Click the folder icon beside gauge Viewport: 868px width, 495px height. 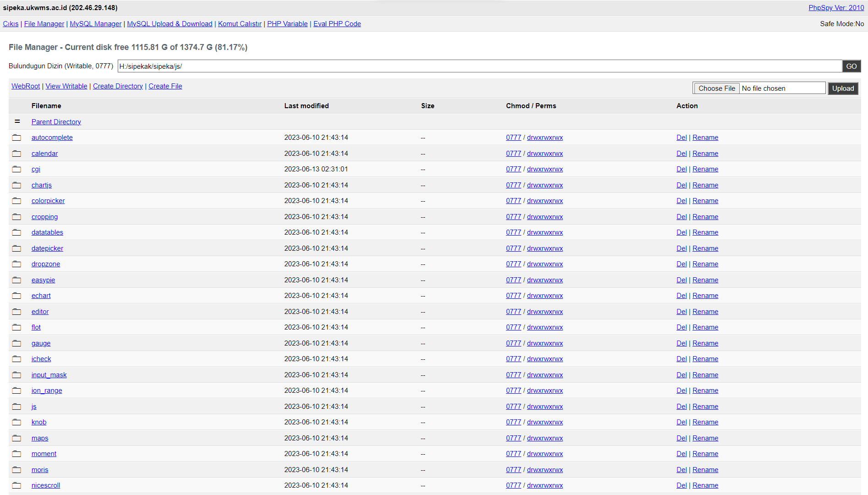coord(16,343)
